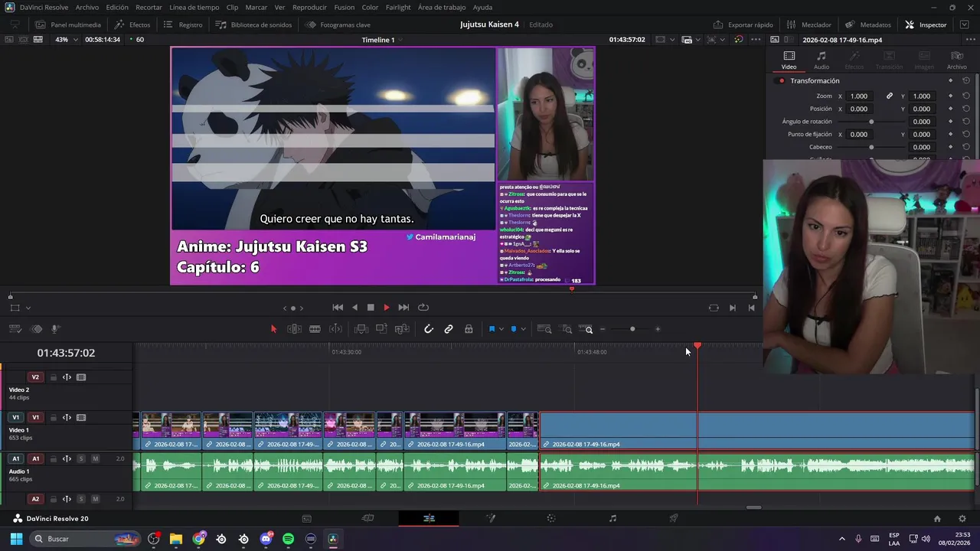Viewport: 980px width, 551px height.
Task: Select the Blade edit mode tool
Action: pos(315,329)
